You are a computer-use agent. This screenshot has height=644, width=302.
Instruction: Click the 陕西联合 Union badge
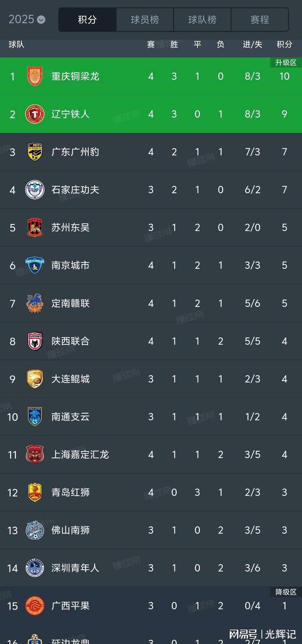(x=35, y=341)
